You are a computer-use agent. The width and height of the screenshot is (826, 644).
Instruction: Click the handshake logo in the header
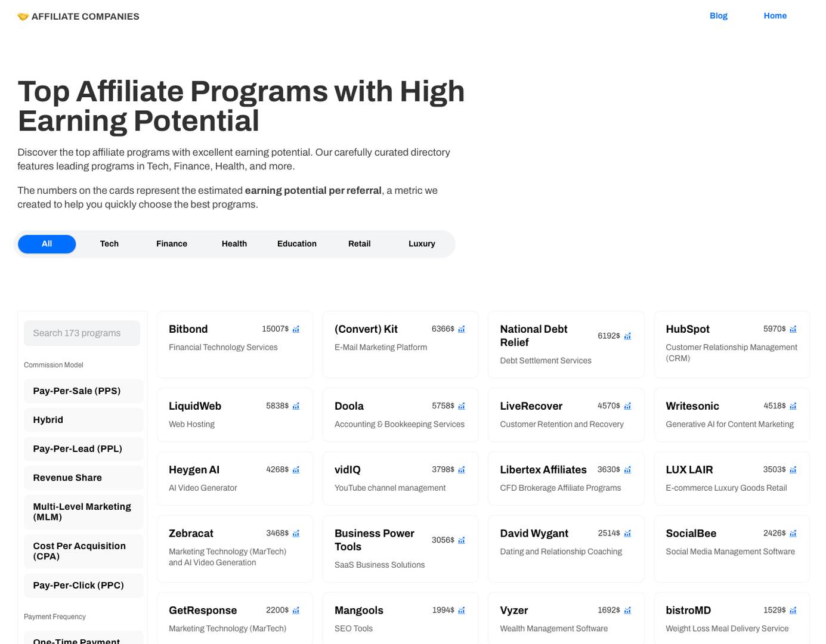click(x=23, y=16)
